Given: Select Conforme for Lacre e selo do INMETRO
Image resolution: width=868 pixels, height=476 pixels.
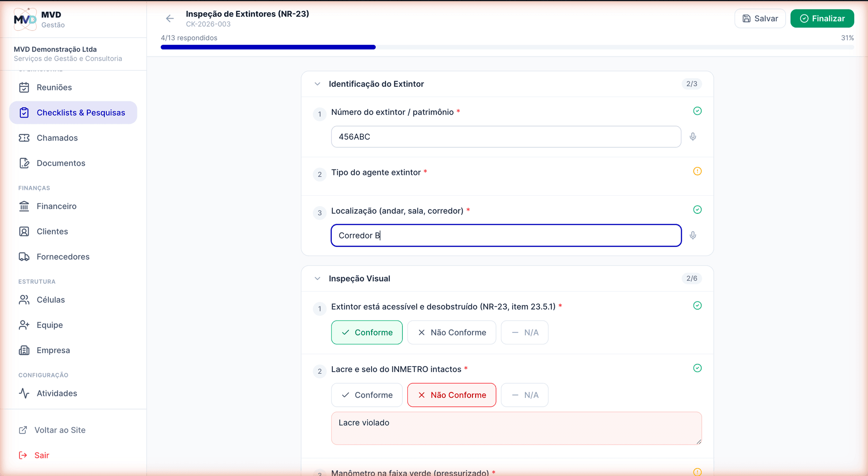Looking at the screenshot, I should [x=367, y=395].
